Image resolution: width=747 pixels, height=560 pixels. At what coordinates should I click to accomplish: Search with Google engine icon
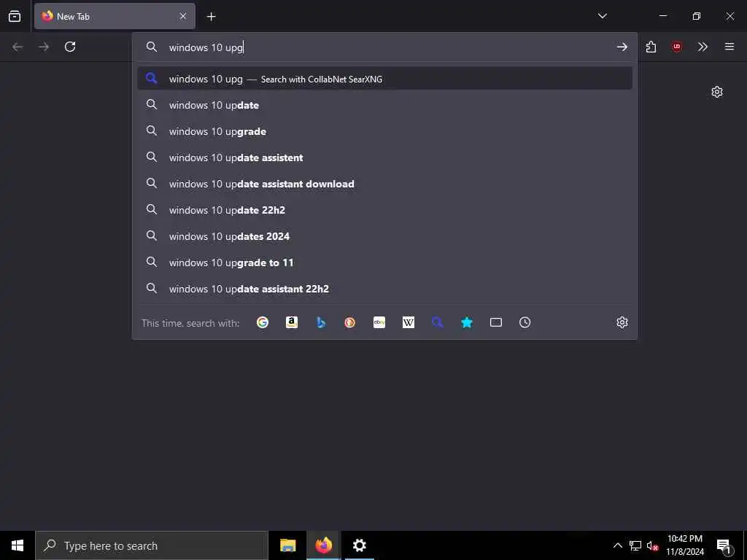click(263, 322)
